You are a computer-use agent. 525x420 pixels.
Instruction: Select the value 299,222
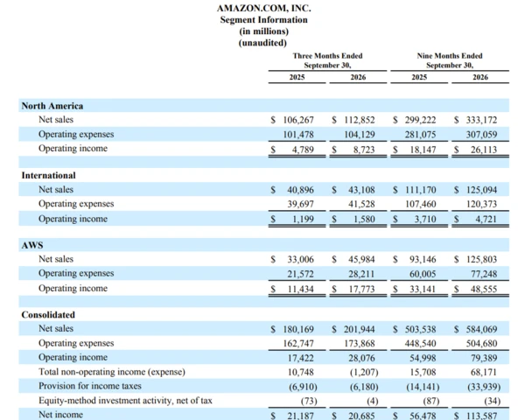(421, 120)
